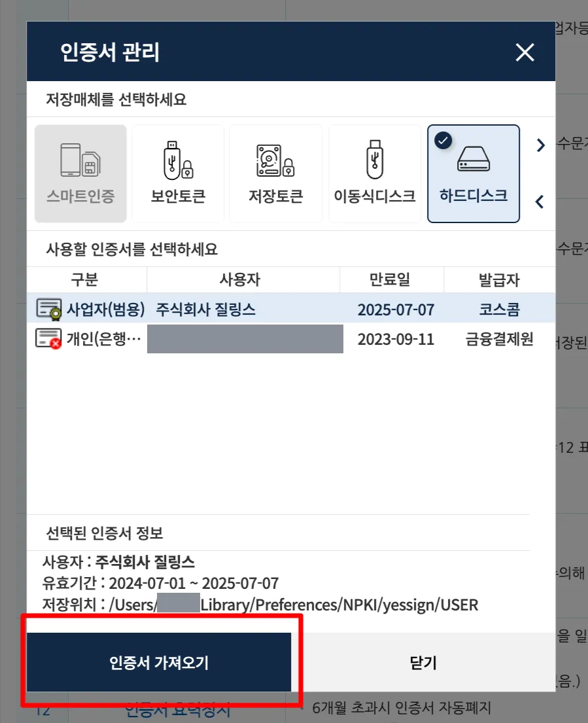The height and width of the screenshot is (723, 588).
Task: Click the 발급자 column header
Action: click(499, 279)
